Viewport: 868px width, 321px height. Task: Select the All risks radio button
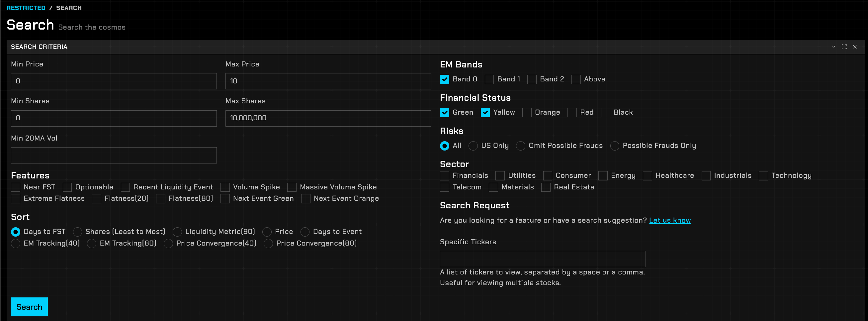(444, 146)
